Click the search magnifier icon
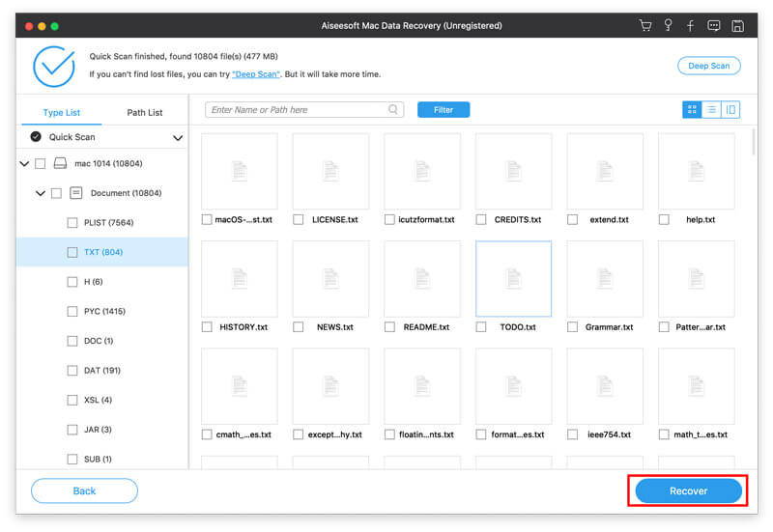 point(393,109)
